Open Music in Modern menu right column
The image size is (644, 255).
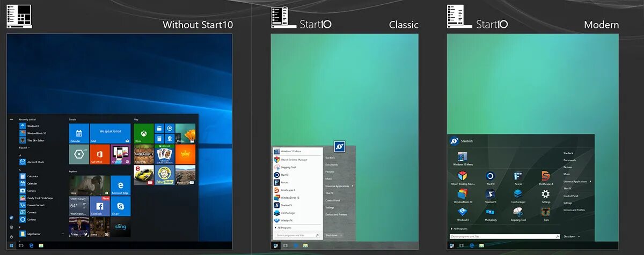567,174
